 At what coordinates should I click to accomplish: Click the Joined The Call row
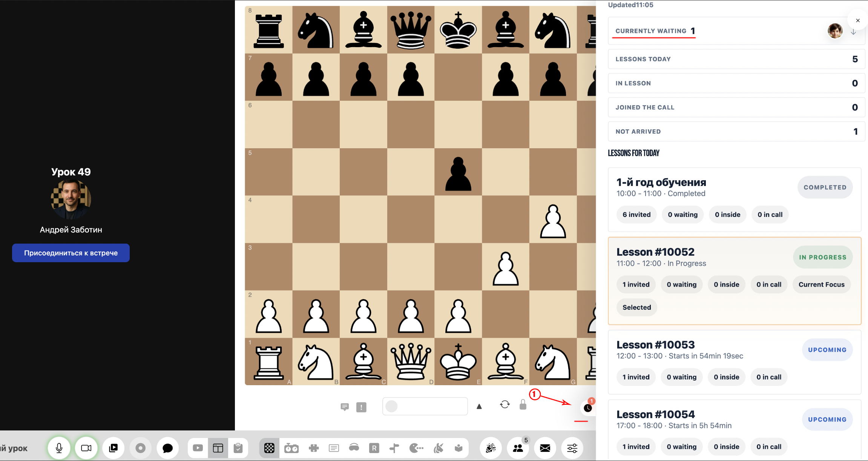coord(736,107)
